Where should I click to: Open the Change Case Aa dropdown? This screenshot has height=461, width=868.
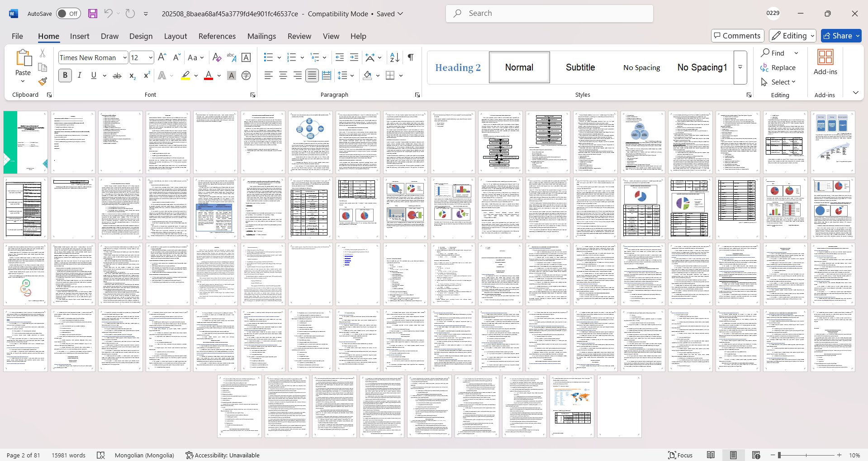pos(196,57)
